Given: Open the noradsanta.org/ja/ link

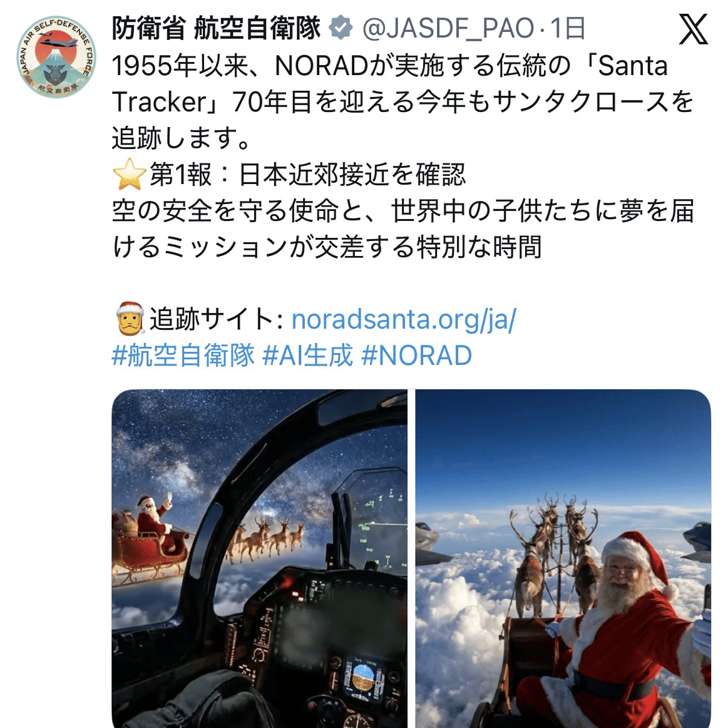Looking at the screenshot, I should [x=404, y=319].
